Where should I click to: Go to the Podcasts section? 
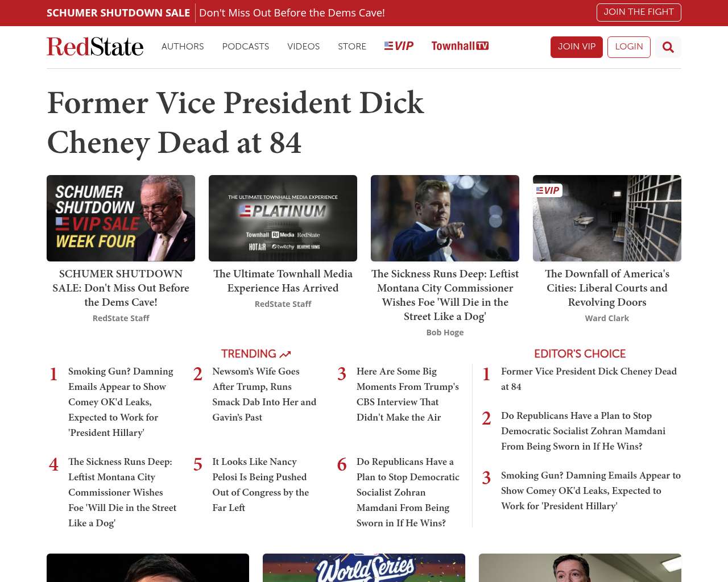(245, 47)
